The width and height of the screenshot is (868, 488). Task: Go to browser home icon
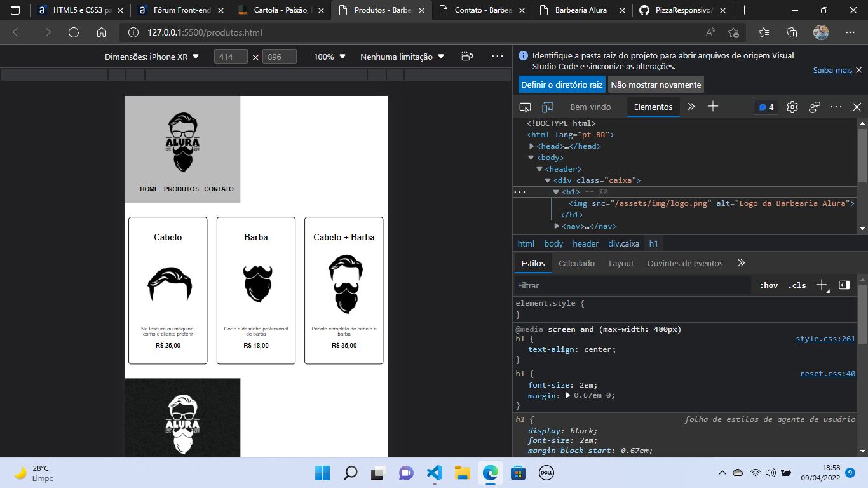tap(102, 32)
